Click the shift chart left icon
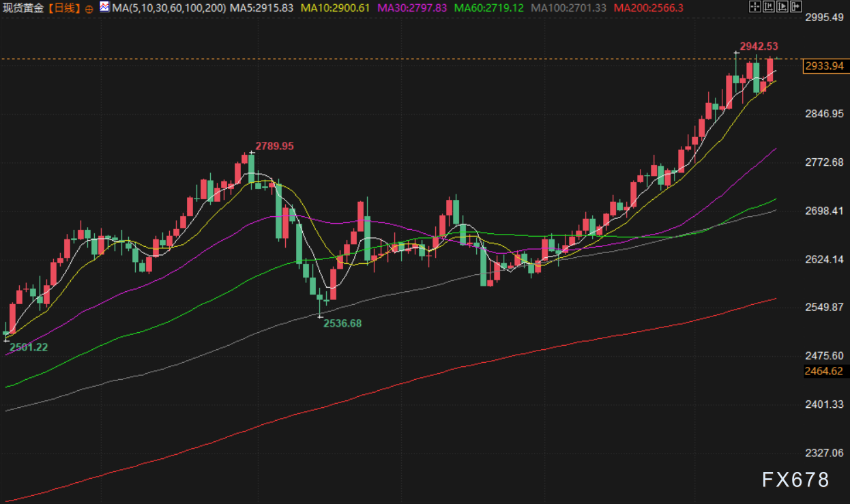 tap(767, 8)
